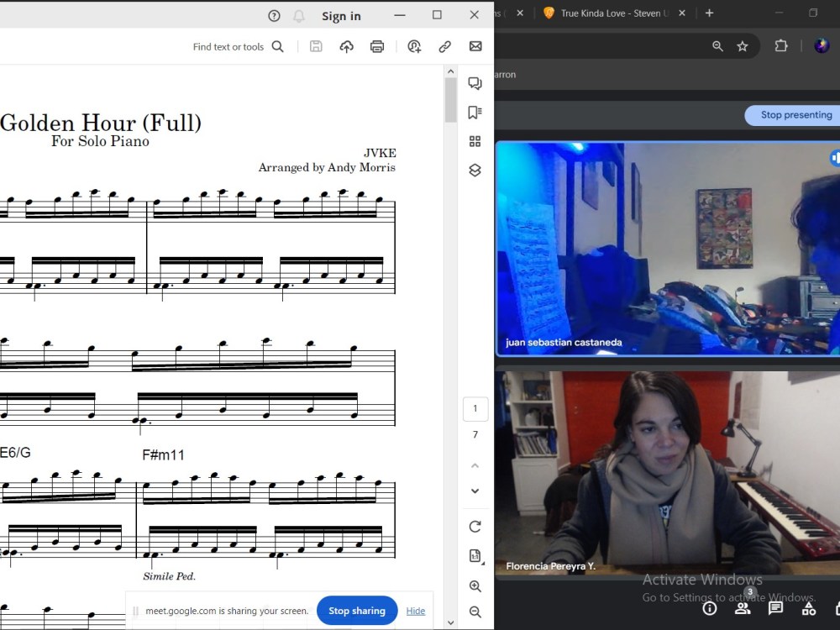Click the Acrobat vertical scrollbar thumb
Viewport: 840px width, 630px height.
point(450,100)
